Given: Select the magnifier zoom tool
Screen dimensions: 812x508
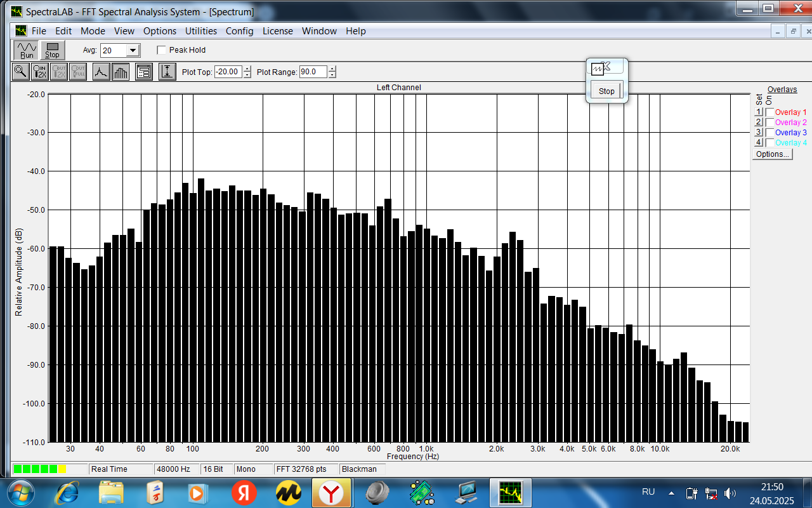Looking at the screenshot, I should point(21,72).
